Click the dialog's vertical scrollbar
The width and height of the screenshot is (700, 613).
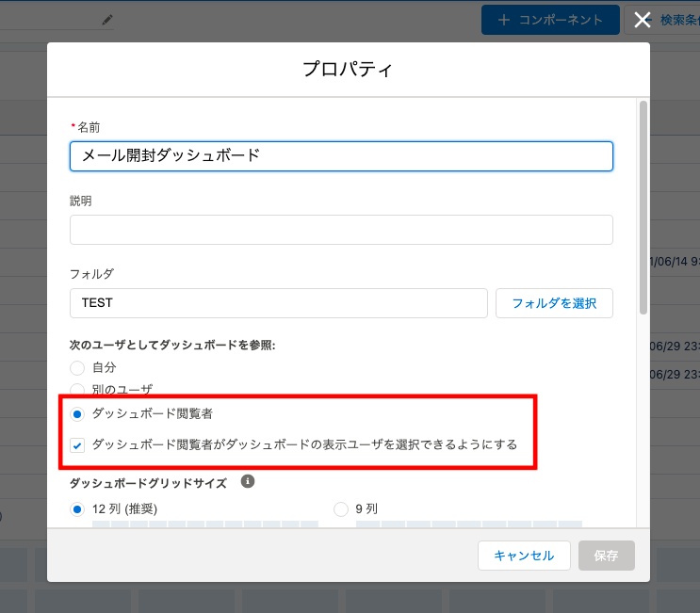pos(643,207)
